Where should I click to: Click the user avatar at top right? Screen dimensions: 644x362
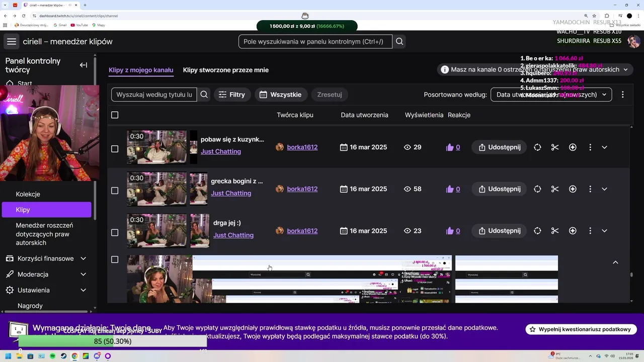coord(633,42)
